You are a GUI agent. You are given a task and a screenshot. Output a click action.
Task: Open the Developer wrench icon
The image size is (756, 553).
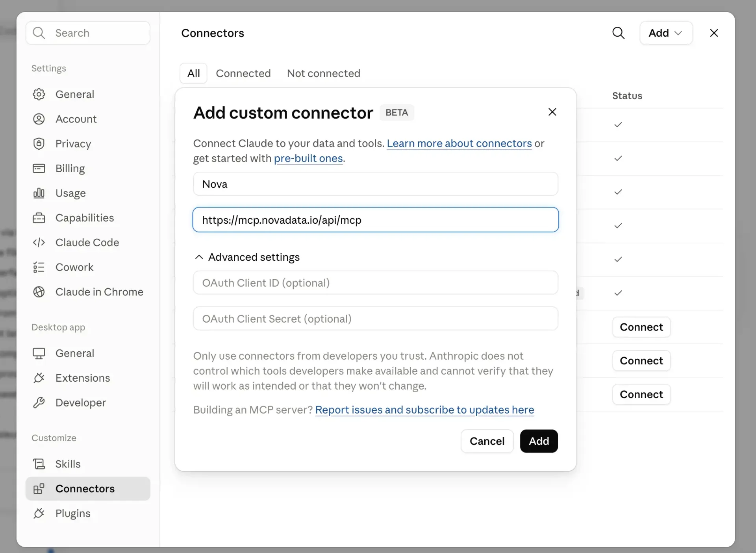39,403
